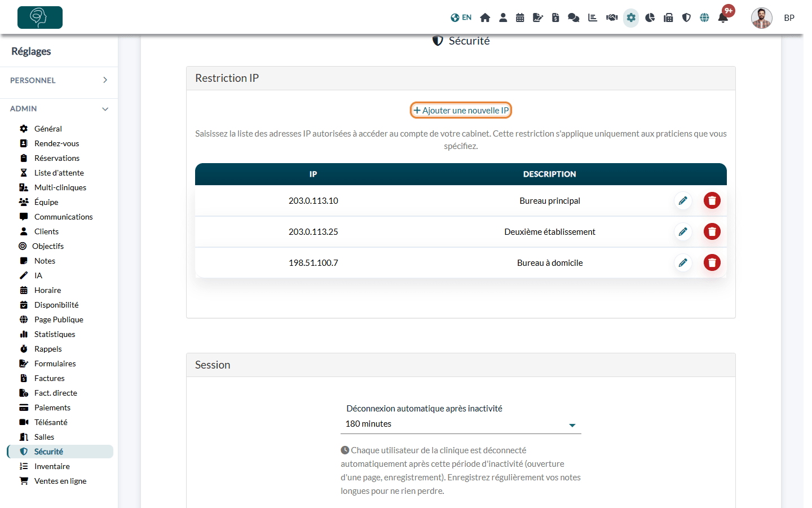This screenshot has width=812, height=508.
Task: Navigate to Page Publique settings
Action: (59, 319)
